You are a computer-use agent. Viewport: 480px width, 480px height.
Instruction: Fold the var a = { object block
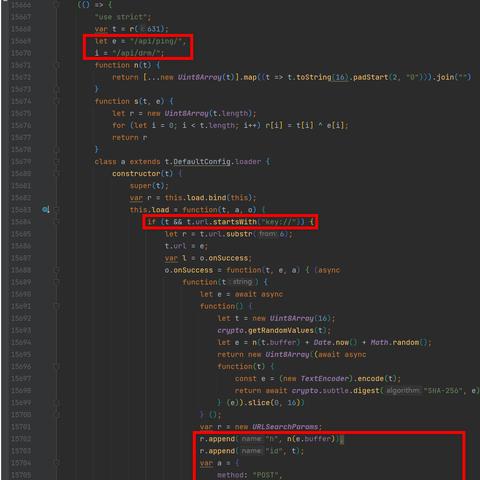click(57, 463)
